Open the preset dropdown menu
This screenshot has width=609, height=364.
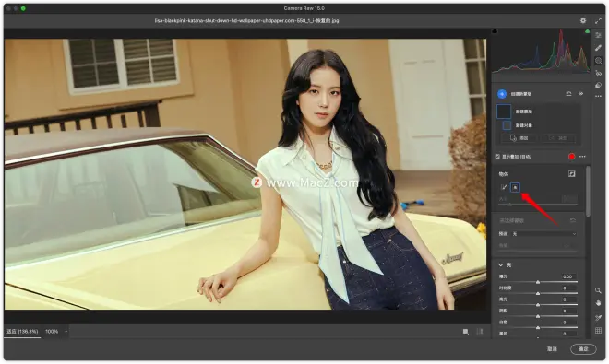pyautogui.click(x=543, y=234)
